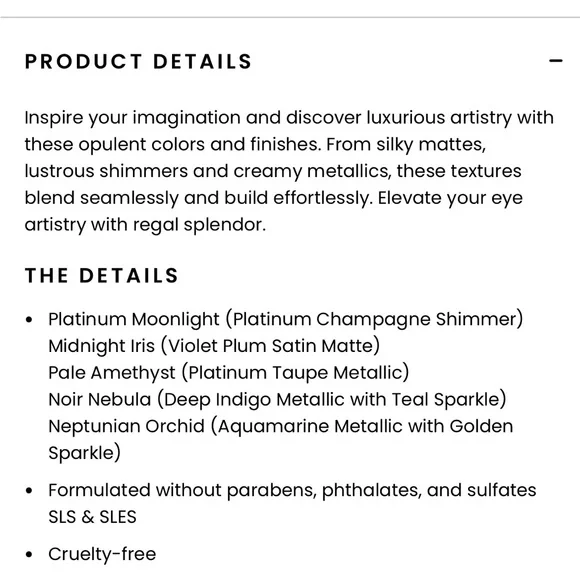This screenshot has height=580, width=580.
Task: Click the 'SLS & SLES' text
Action: click(92, 517)
